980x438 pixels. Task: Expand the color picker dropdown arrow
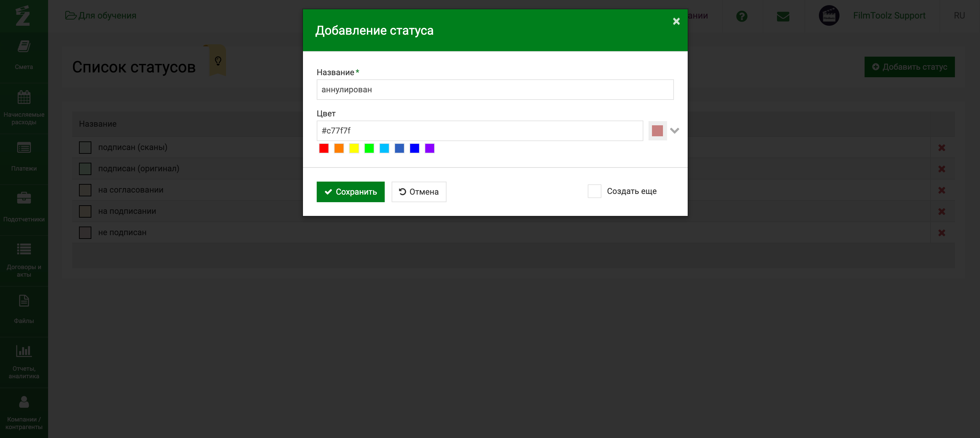point(675,131)
